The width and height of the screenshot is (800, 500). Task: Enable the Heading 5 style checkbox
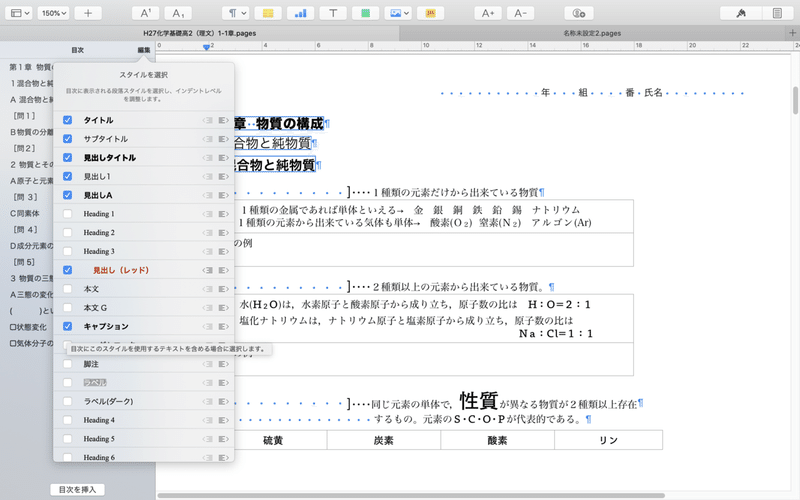pyautogui.click(x=67, y=439)
